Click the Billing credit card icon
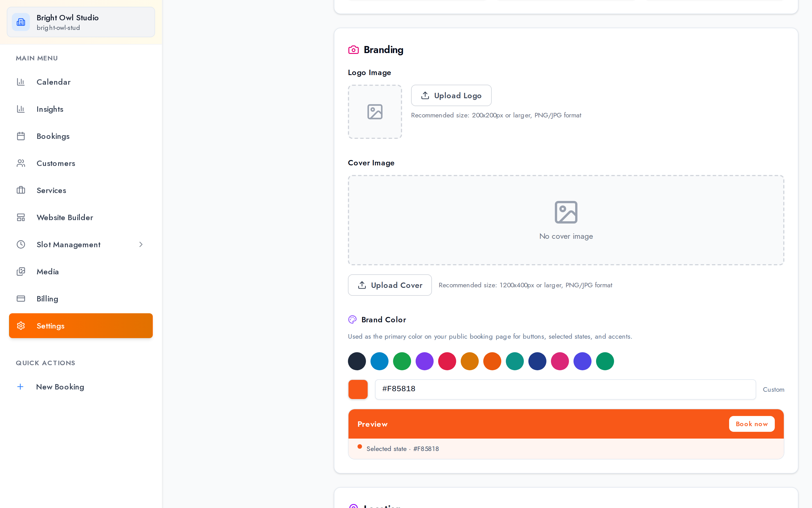 [x=21, y=299]
